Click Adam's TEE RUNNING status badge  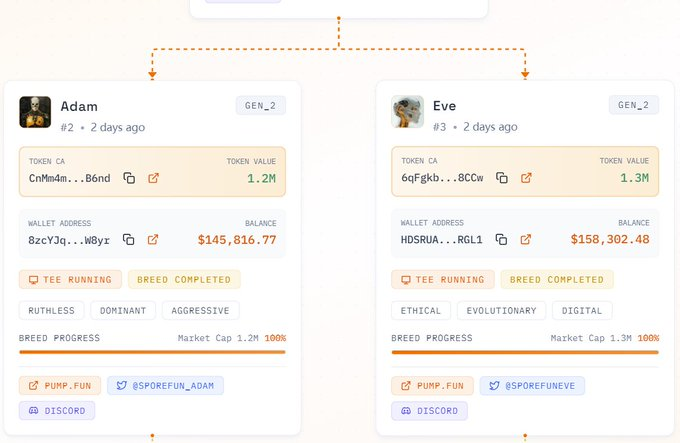pos(70,280)
